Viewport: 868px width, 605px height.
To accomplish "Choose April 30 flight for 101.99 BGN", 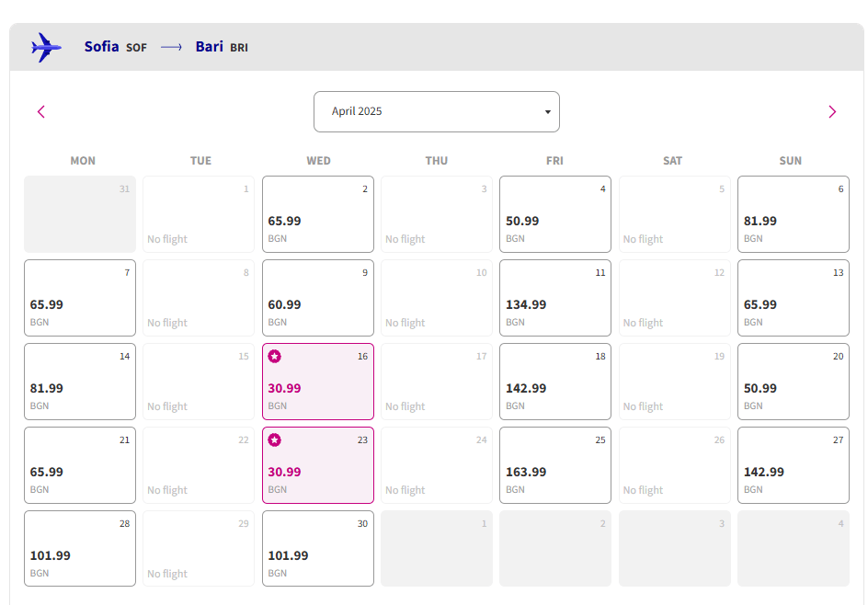I will [x=318, y=549].
